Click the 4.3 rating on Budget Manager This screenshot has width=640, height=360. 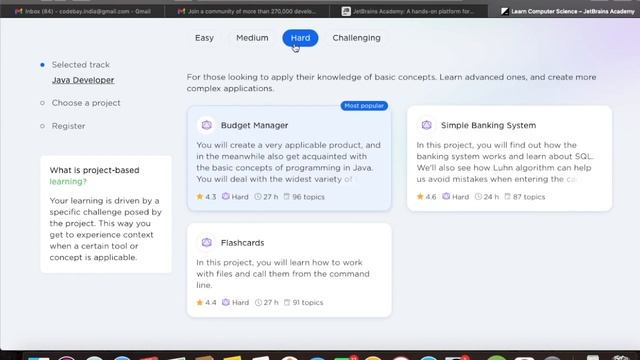click(x=211, y=197)
